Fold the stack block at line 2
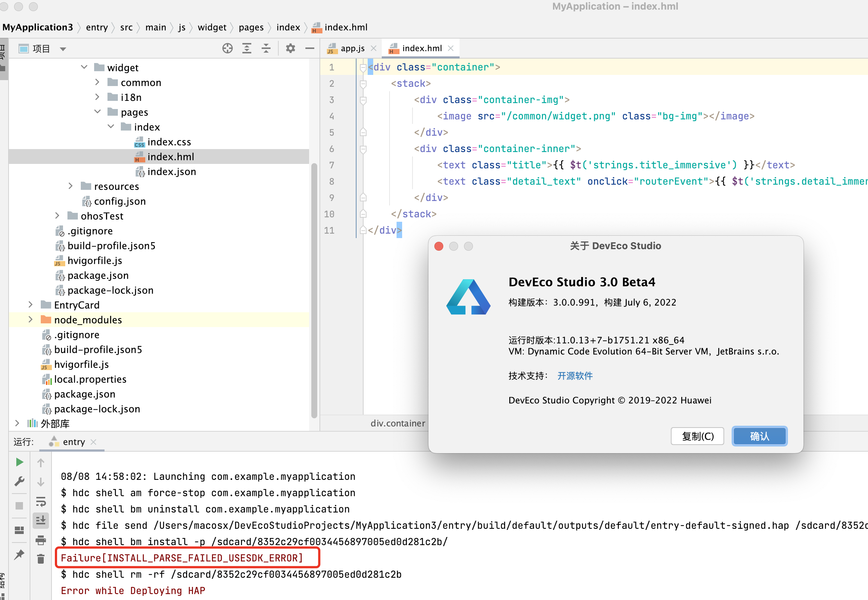This screenshot has height=600, width=868. click(x=363, y=83)
